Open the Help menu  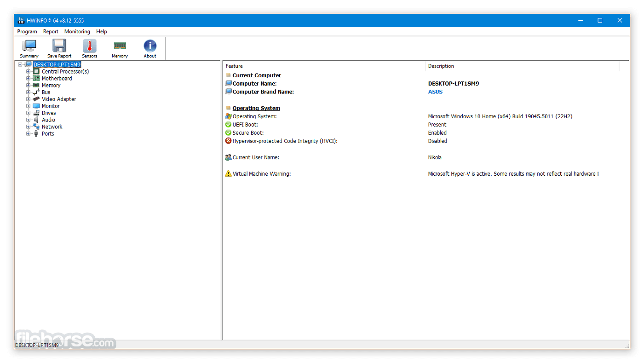[x=102, y=32]
